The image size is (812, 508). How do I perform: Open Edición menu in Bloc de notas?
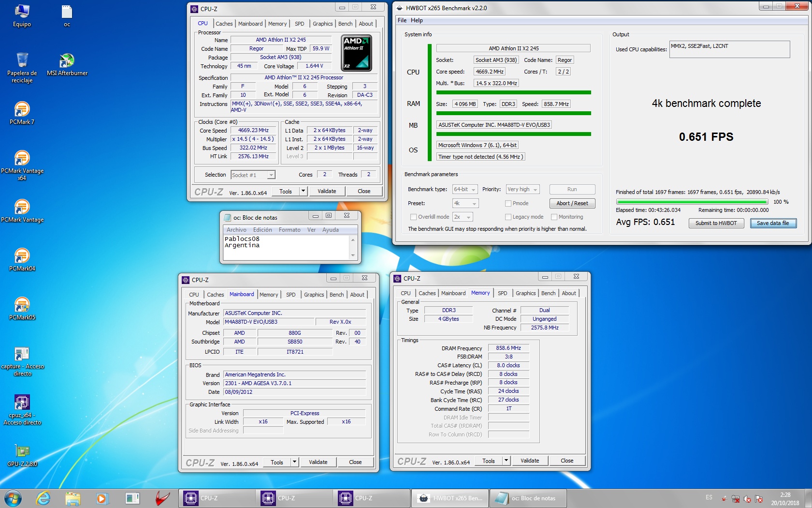(262, 230)
